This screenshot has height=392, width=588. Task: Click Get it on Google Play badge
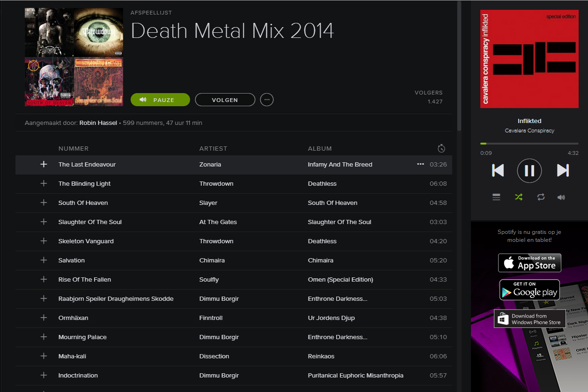coord(529,290)
